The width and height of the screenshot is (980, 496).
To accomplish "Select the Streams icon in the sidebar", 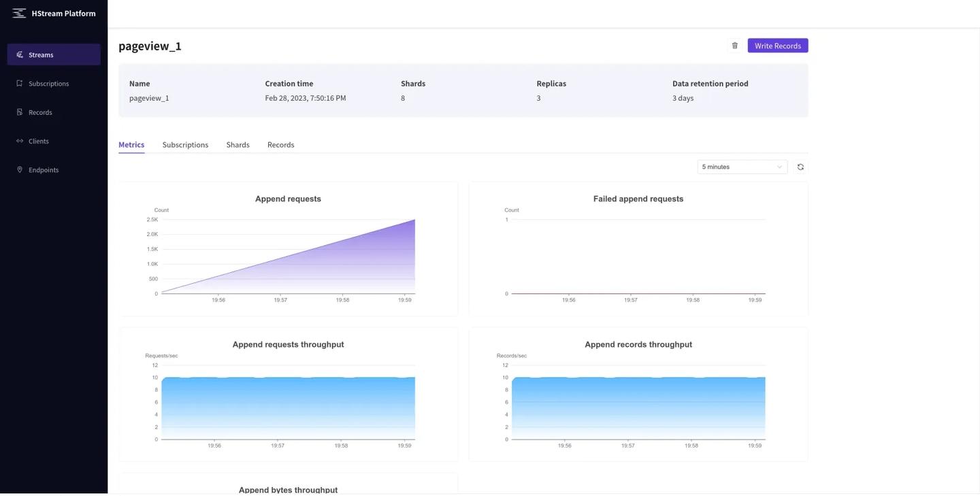I will click(18, 53).
